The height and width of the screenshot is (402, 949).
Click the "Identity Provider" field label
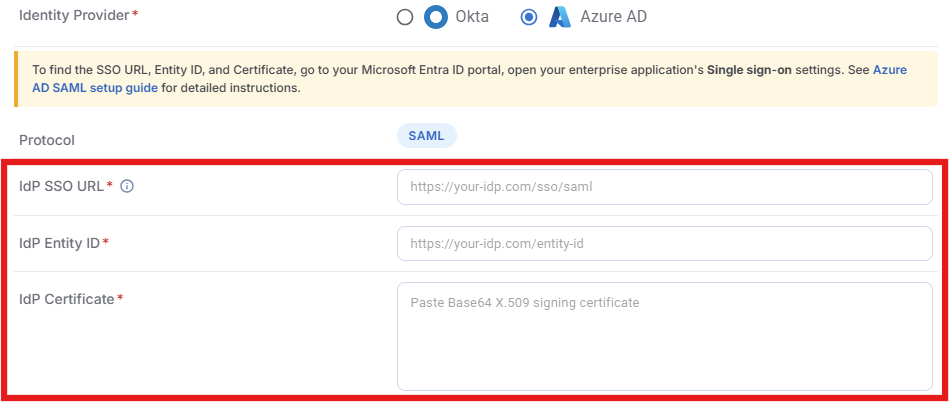point(74,15)
